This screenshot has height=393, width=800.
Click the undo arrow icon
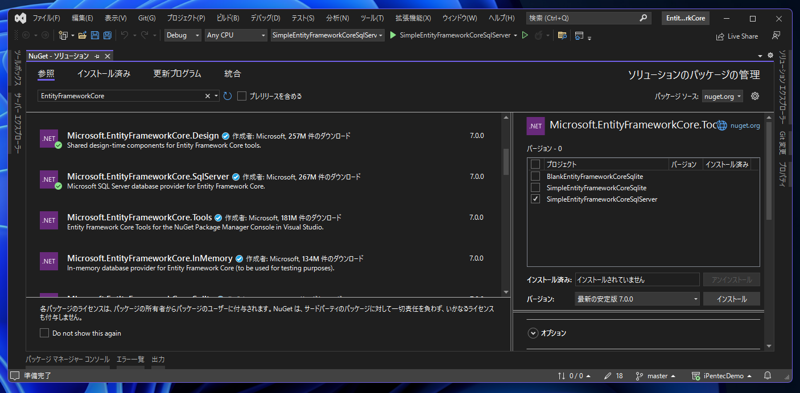124,36
